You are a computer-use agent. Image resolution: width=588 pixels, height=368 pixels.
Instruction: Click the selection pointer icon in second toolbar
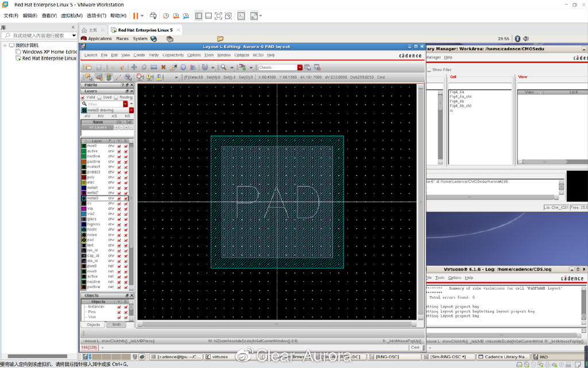tap(89, 77)
